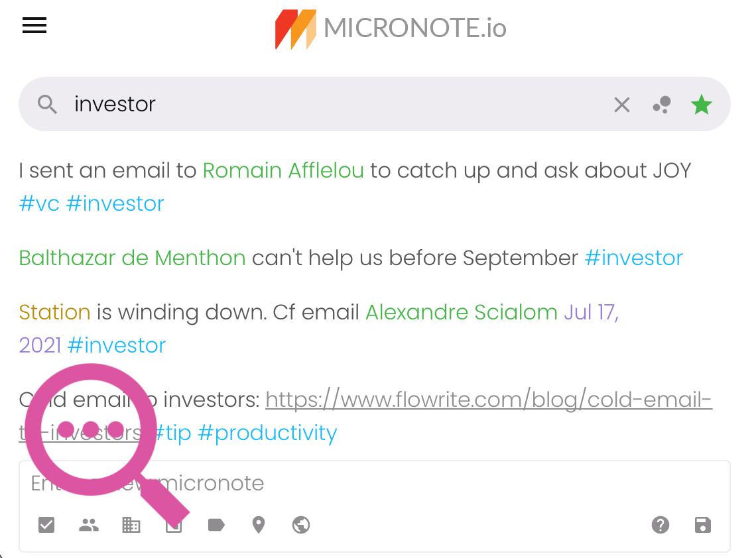Image resolution: width=756 pixels, height=558 pixels.
Task: Open the graph view bubbles icon
Action: (662, 105)
